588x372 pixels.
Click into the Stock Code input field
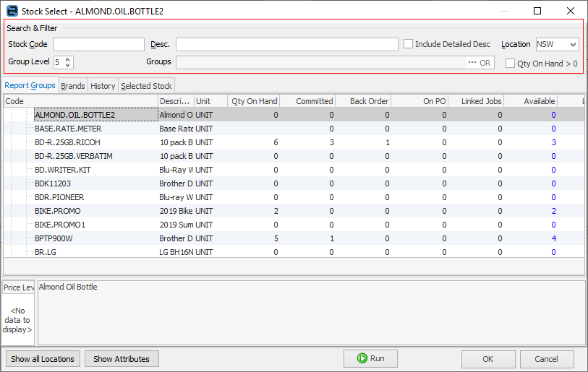99,45
